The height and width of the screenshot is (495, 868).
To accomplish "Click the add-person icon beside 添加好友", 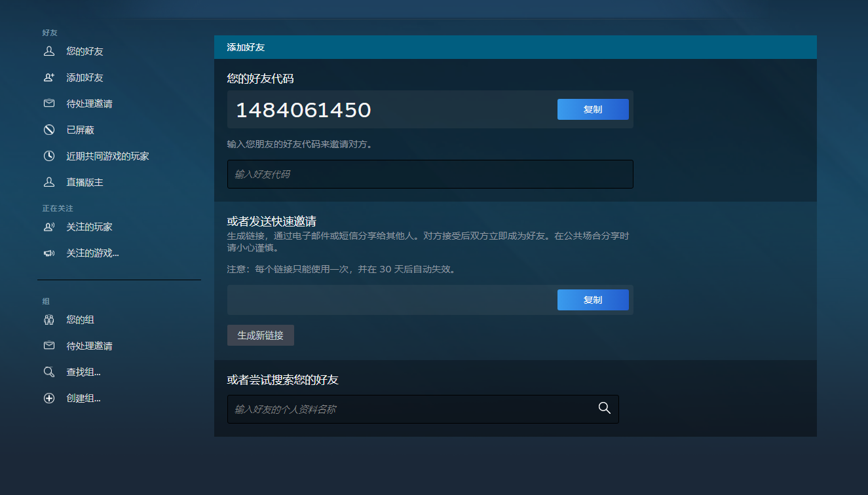I will click(49, 77).
